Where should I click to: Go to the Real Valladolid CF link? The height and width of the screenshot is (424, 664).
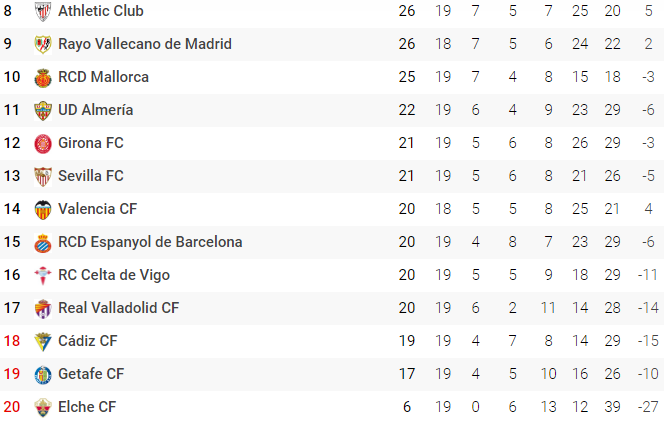(x=118, y=308)
